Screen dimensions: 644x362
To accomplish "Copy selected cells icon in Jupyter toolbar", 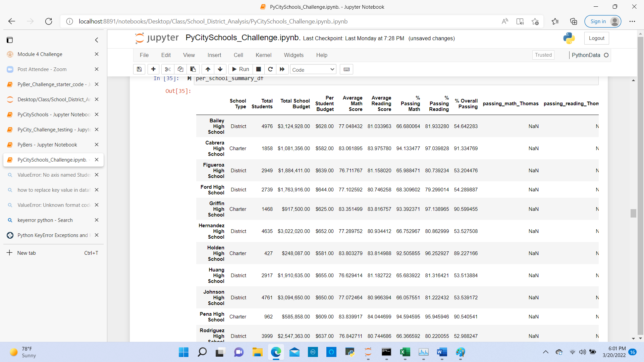I will 180,69.
